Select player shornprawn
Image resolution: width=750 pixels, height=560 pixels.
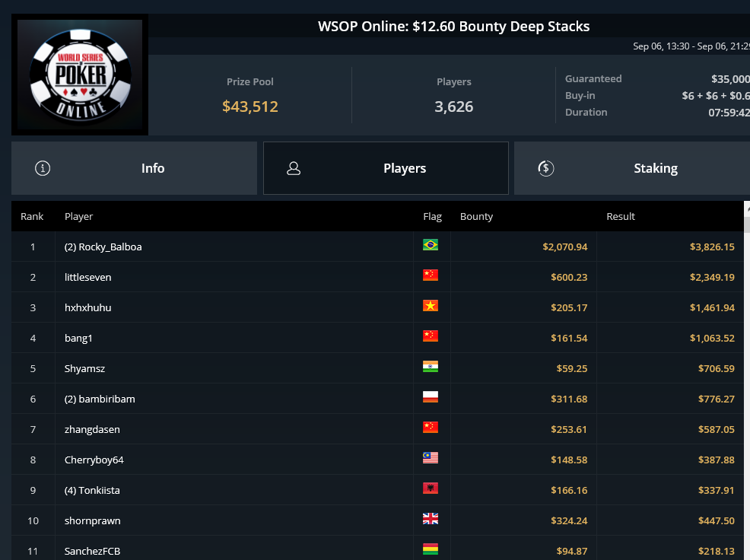click(x=93, y=520)
